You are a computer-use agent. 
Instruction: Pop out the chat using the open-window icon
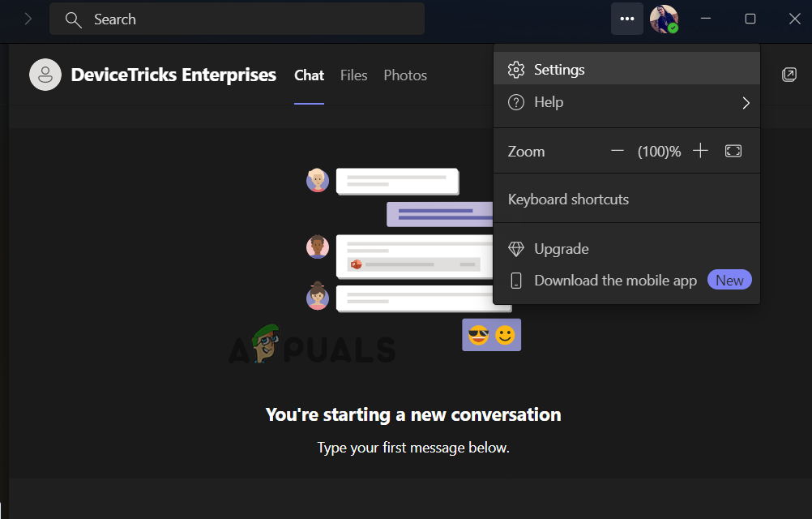(788, 74)
